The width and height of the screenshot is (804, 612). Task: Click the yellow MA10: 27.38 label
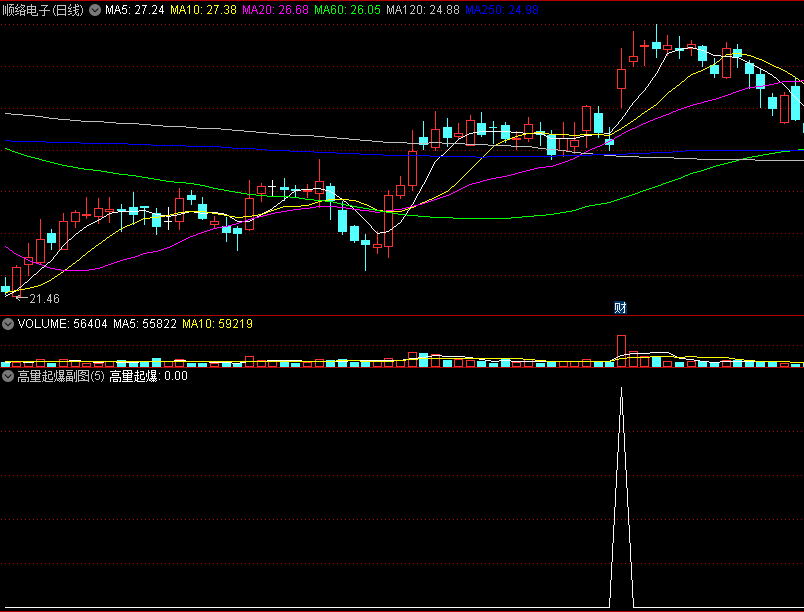coord(204,10)
